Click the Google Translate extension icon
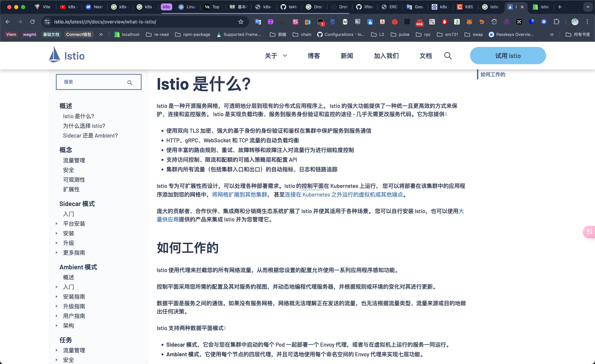 (x=258, y=22)
